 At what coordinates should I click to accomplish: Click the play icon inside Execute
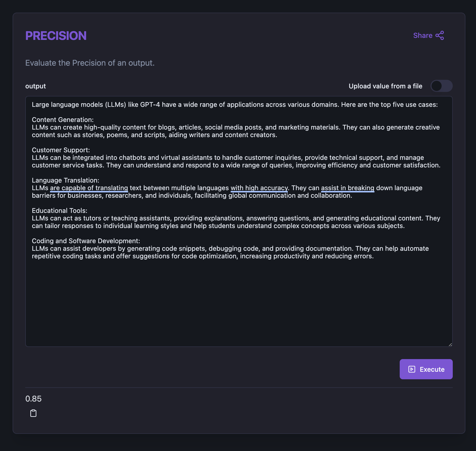412,369
